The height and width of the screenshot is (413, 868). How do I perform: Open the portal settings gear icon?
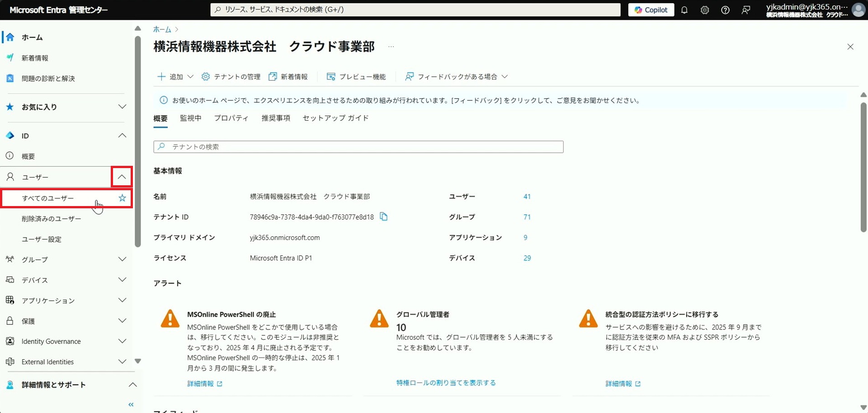tap(705, 10)
